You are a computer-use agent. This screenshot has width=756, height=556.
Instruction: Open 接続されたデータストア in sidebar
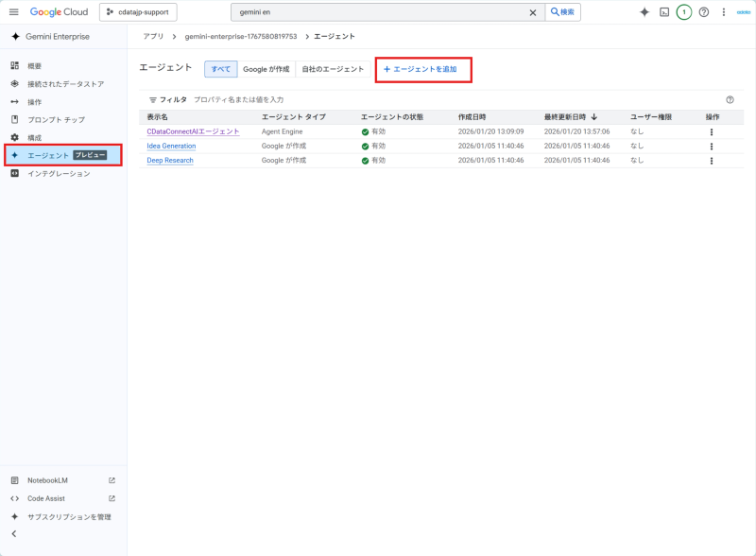65,84
